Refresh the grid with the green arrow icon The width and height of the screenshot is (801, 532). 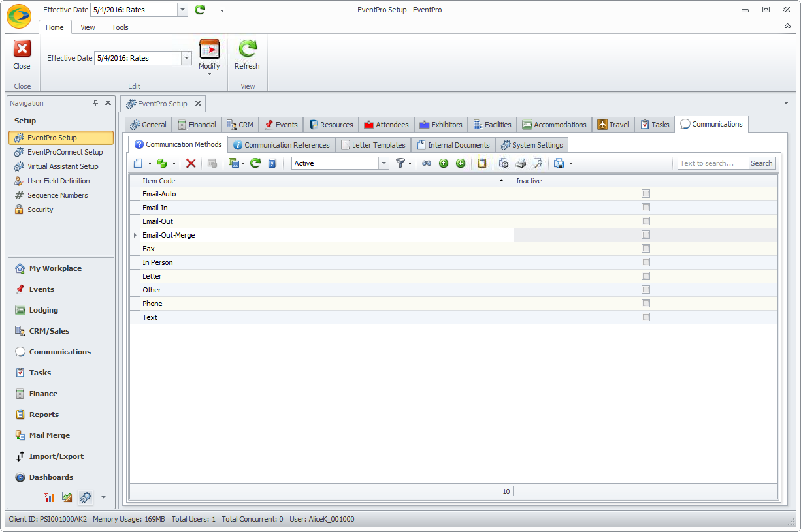pyautogui.click(x=255, y=163)
